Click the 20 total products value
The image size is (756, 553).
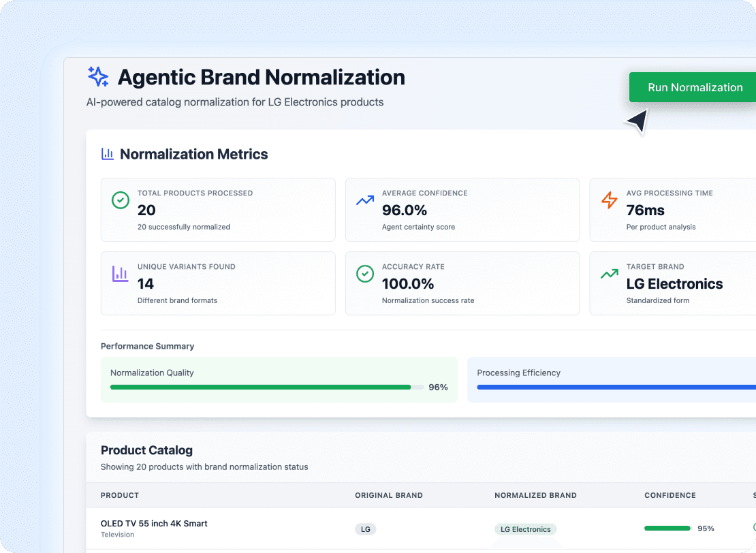tap(146, 210)
